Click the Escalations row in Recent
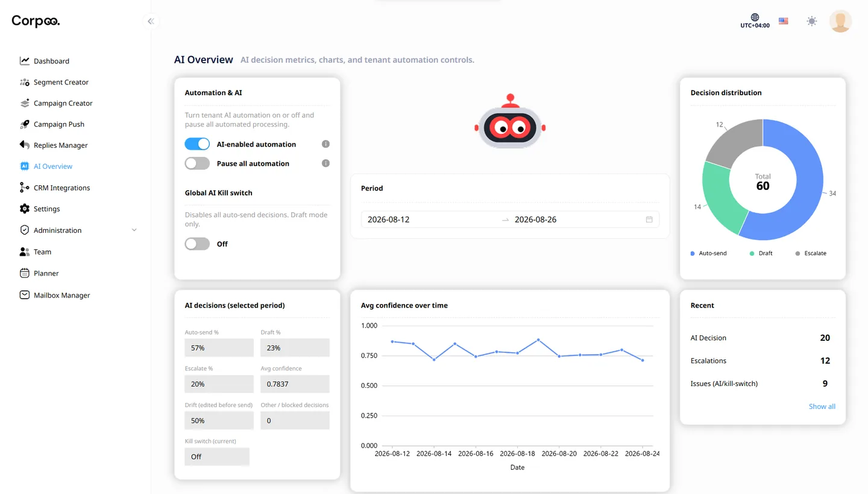Viewport: 868px width, 494px height. (763, 361)
